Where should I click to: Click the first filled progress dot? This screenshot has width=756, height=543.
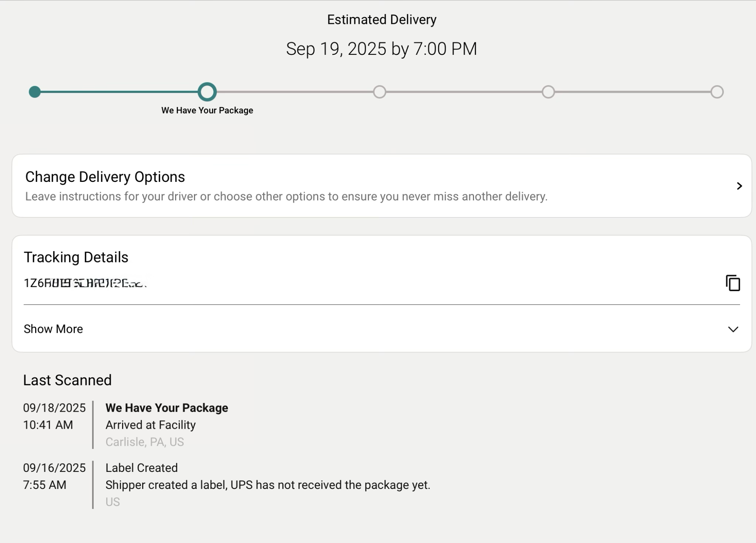tap(35, 92)
